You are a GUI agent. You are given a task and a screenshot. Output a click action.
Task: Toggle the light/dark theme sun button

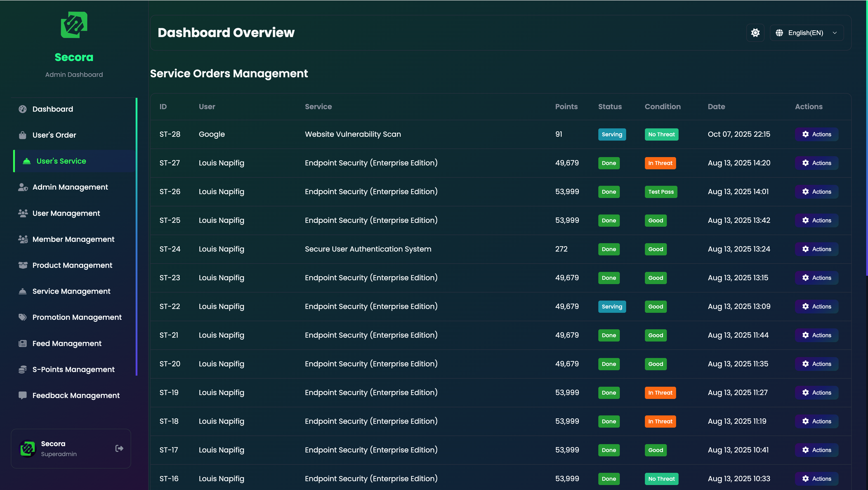tap(755, 33)
